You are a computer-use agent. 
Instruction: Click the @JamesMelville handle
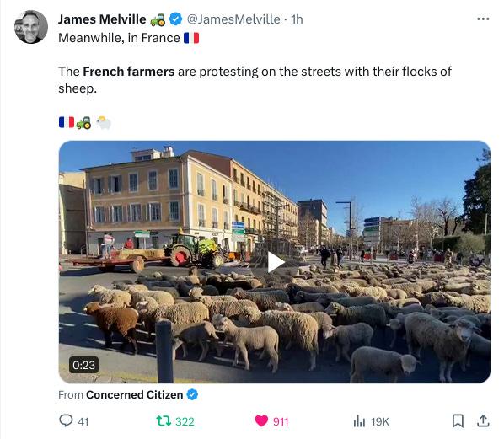tap(233, 19)
